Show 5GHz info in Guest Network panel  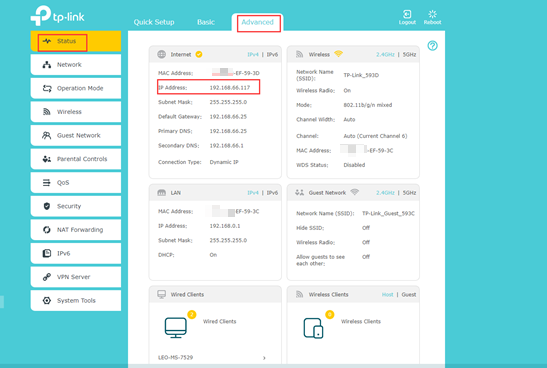coord(410,193)
